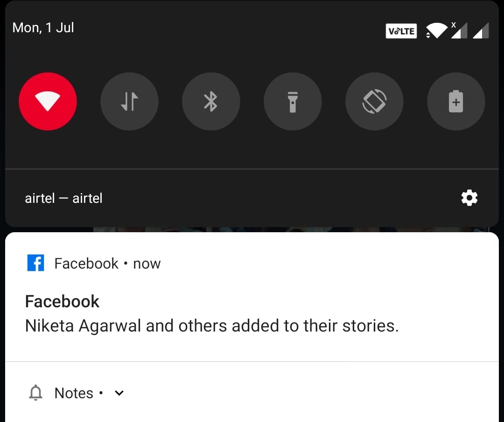Tap first SIM signal icon with x
The width and height of the screenshot is (504, 422).
click(x=459, y=30)
